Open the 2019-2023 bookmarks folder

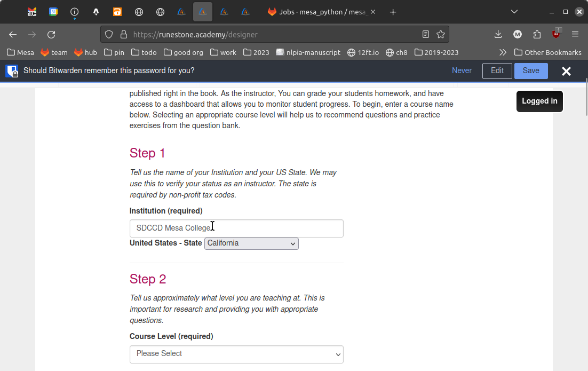(x=436, y=52)
